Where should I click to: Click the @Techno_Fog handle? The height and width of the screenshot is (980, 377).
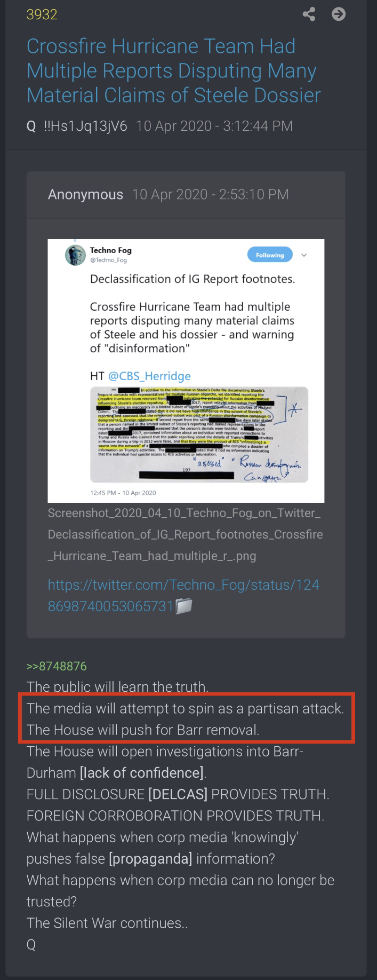pos(108,260)
